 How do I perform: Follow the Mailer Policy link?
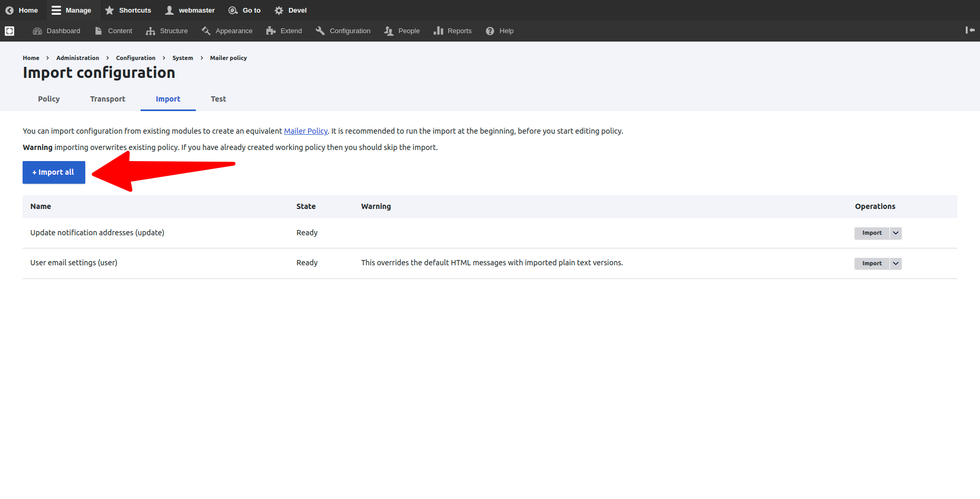click(306, 131)
